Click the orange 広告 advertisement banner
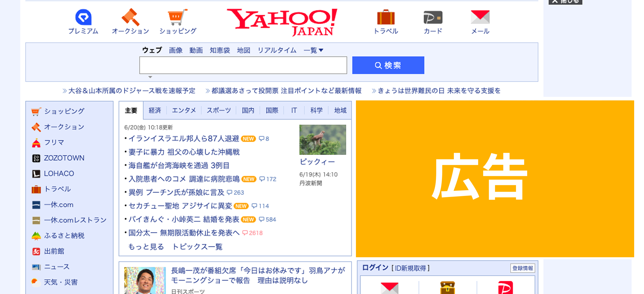 495,179
